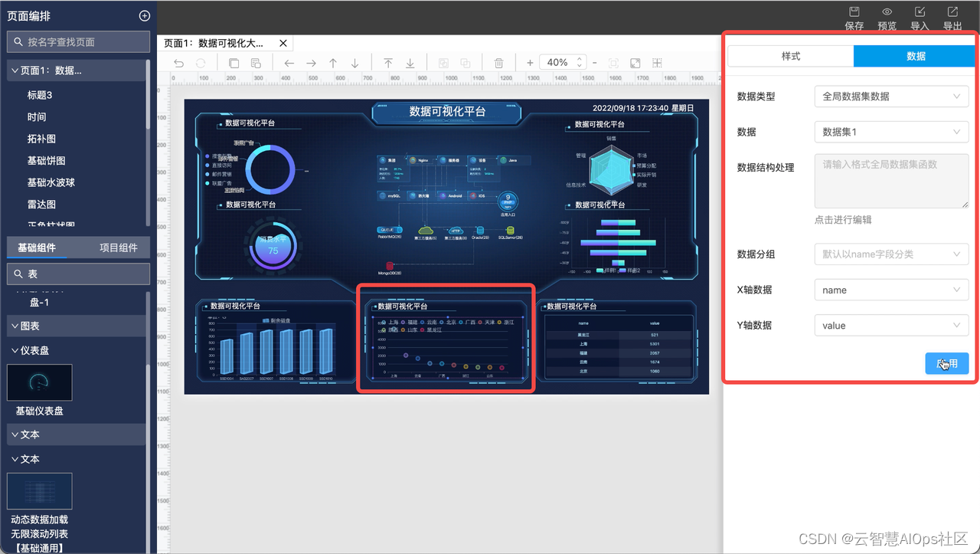This screenshot has width=980, height=554.
Task: Open the 数据分组 dropdown
Action: point(892,254)
